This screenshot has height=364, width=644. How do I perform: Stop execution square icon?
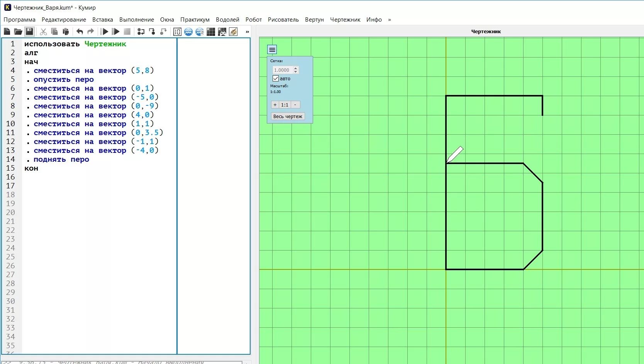click(x=127, y=32)
